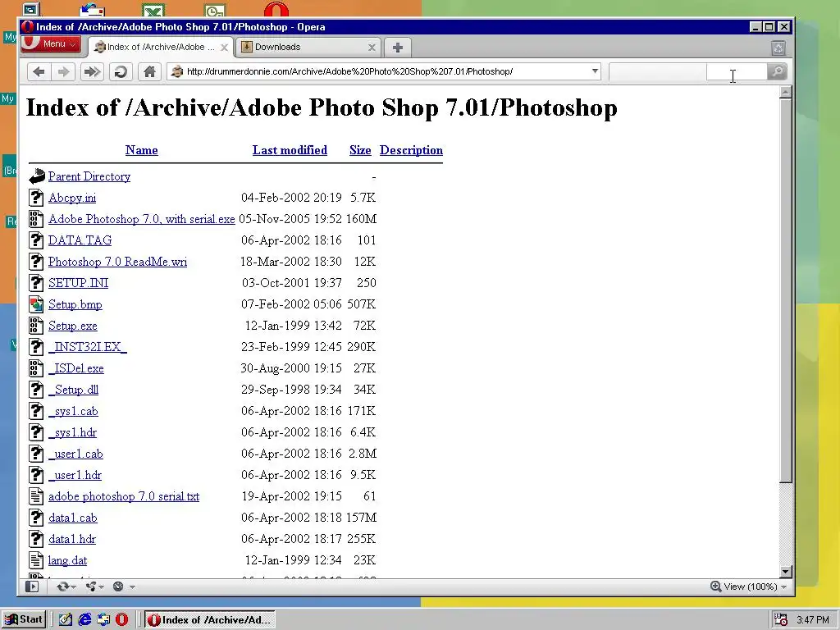840x630 pixels.
Task: Open the Windows Start menu
Action: 24,620
